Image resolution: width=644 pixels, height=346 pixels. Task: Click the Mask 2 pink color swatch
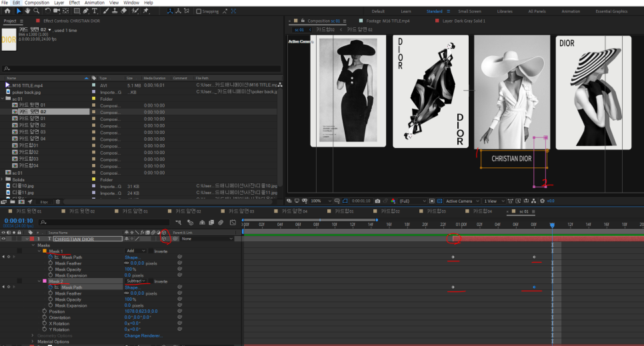[x=45, y=281]
